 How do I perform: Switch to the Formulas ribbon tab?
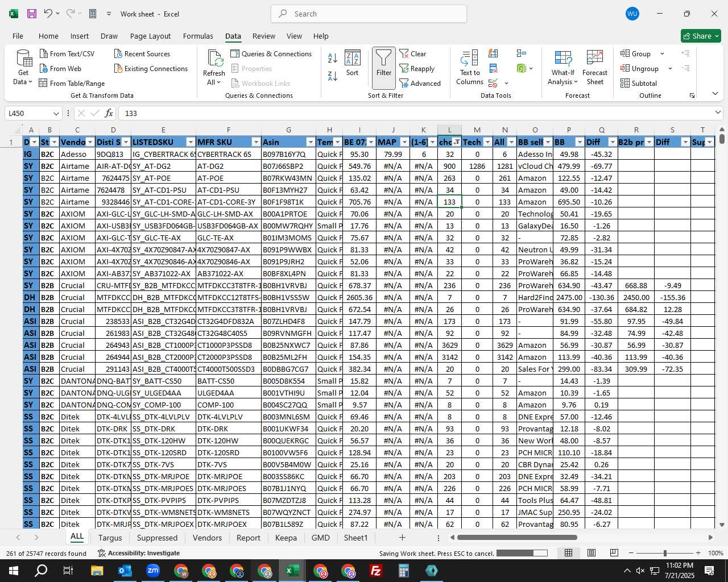click(x=198, y=36)
